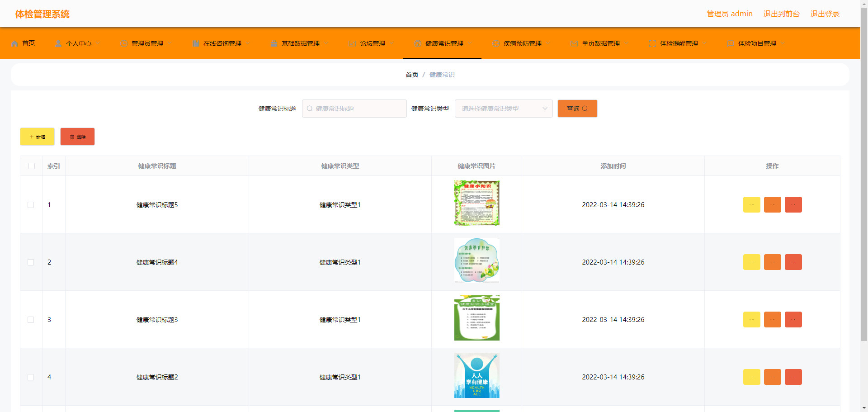This screenshot has height=412, width=868.
Task: Click 健康常识类型1 cell in row 健康常识标题5
Action: tap(340, 205)
